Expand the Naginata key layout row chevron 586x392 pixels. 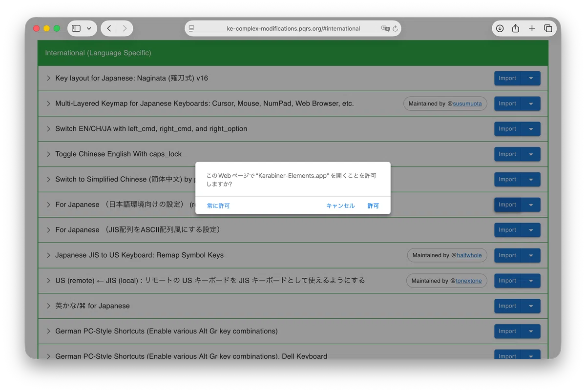pos(48,78)
